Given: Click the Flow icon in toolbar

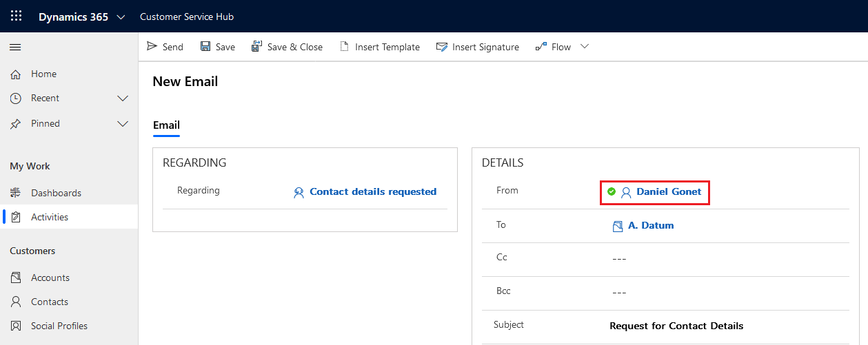Looking at the screenshot, I should click(541, 47).
